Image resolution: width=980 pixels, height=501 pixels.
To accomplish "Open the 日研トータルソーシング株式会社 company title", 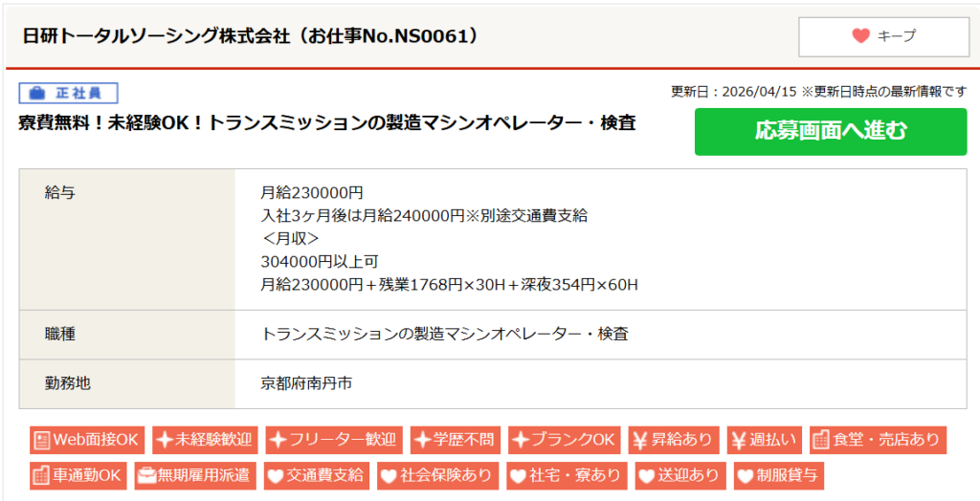I will click(249, 36).
